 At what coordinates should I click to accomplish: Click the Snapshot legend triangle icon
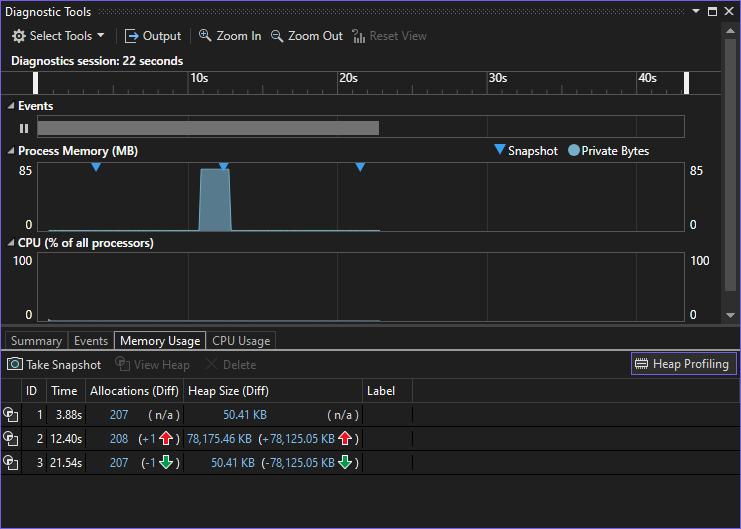(500, 150)
